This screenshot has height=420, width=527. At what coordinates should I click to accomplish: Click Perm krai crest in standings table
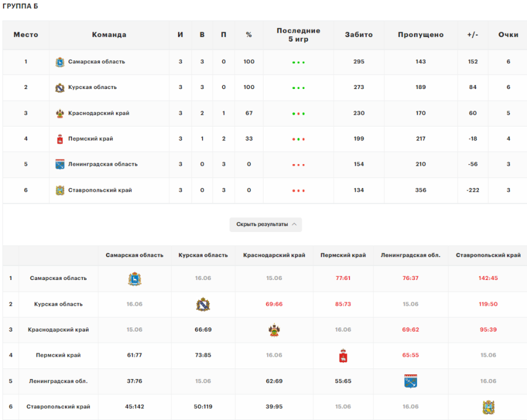tap(59, 139)
